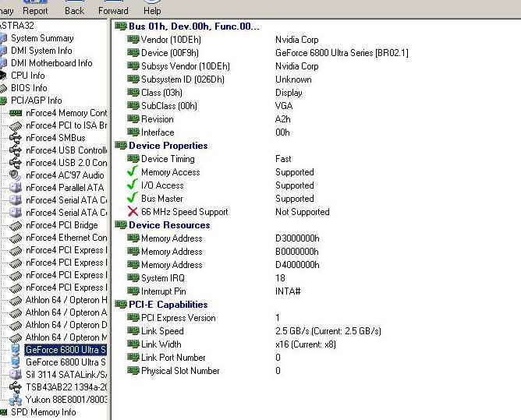
Task: Click the nForce4 USB 2.0 Controller icon
Action: [16, 163]
